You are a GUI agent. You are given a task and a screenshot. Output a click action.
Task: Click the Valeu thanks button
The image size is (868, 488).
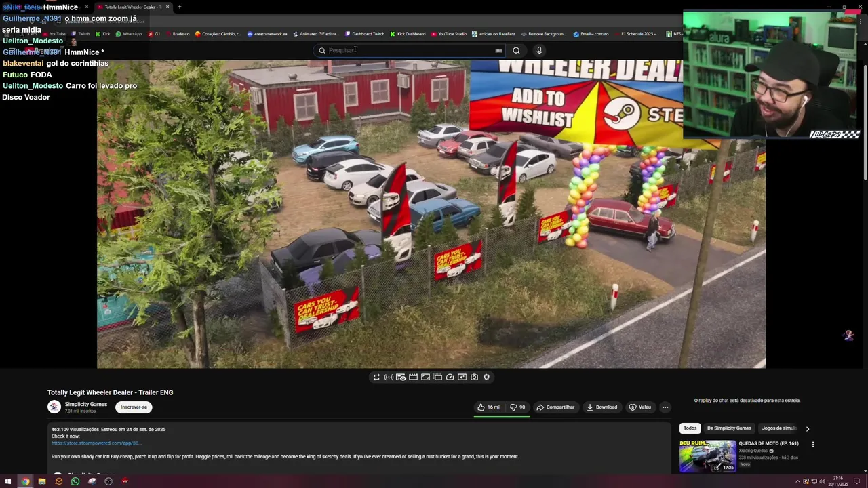640,407
